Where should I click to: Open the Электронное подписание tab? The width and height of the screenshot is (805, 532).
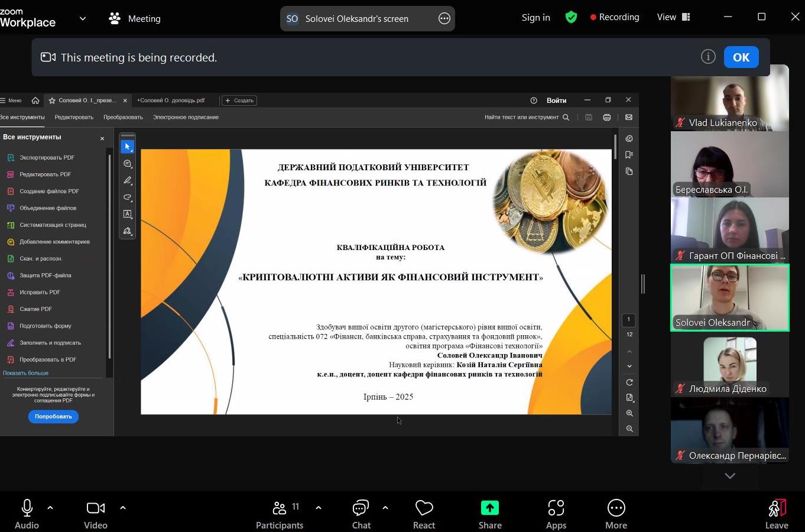(x=186, y=117)
